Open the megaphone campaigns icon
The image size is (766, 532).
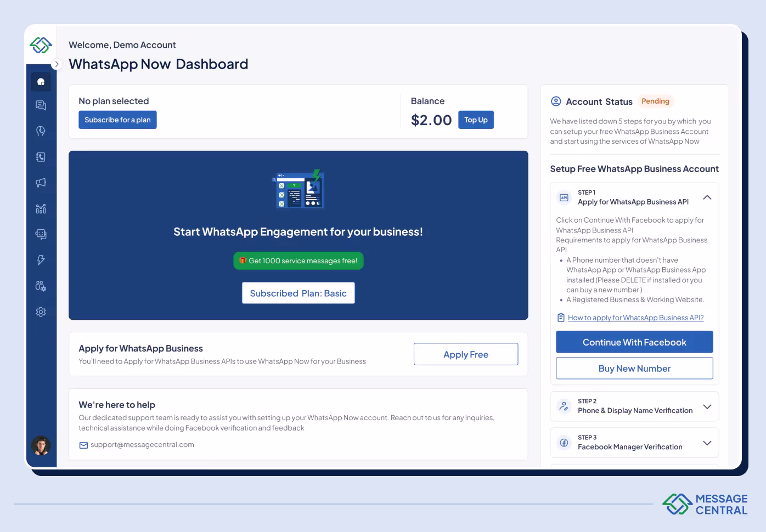[41, 183]
